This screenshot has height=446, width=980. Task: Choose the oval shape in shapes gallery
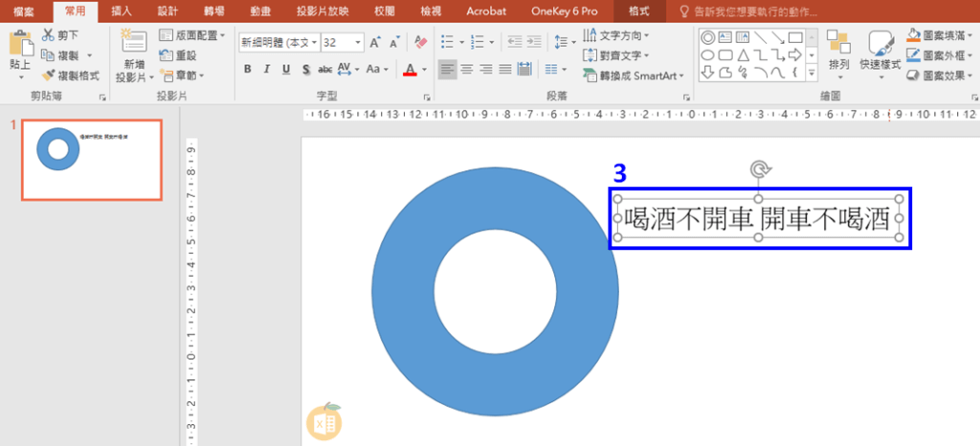click(x=707, y=55)
